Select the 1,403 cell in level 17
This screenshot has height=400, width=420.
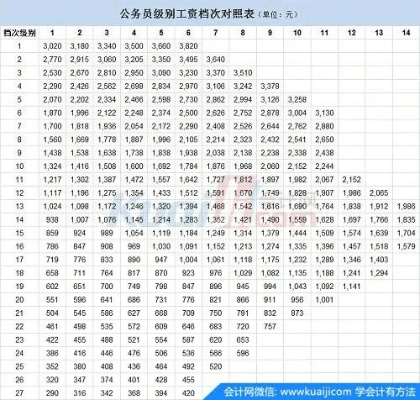coord(379,260)
